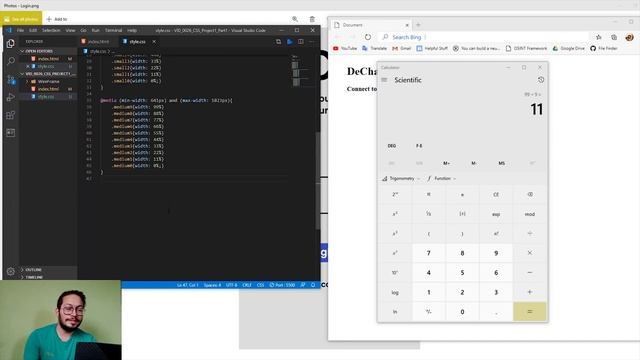Refresh the browser page
This screenshot has height=360, width=640.
368,37
